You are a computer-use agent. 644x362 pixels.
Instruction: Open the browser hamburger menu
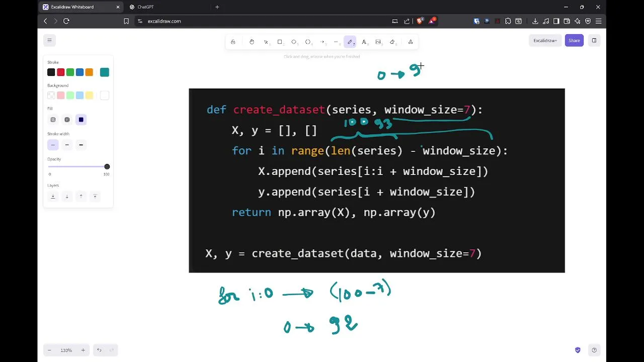[x=598, y=21]
